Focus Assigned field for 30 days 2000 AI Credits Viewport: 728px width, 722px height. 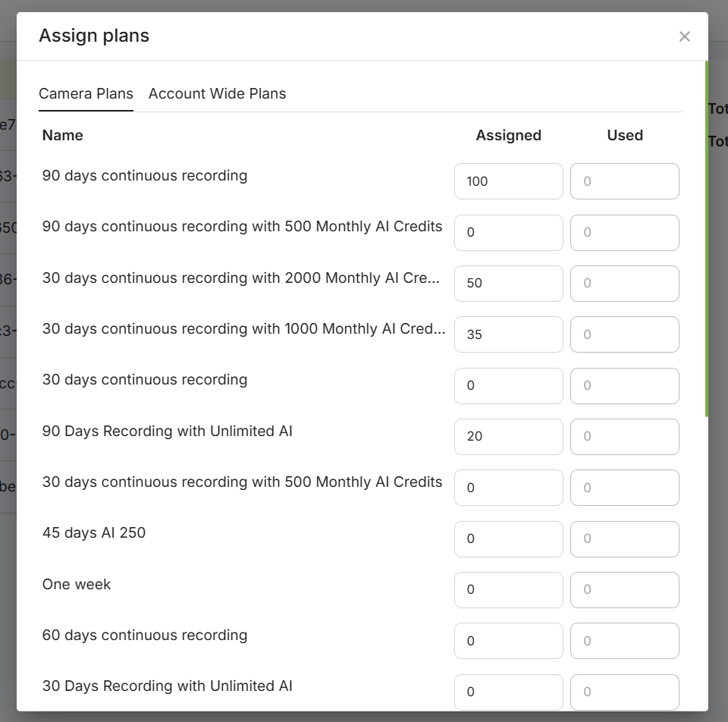[508, 283]
